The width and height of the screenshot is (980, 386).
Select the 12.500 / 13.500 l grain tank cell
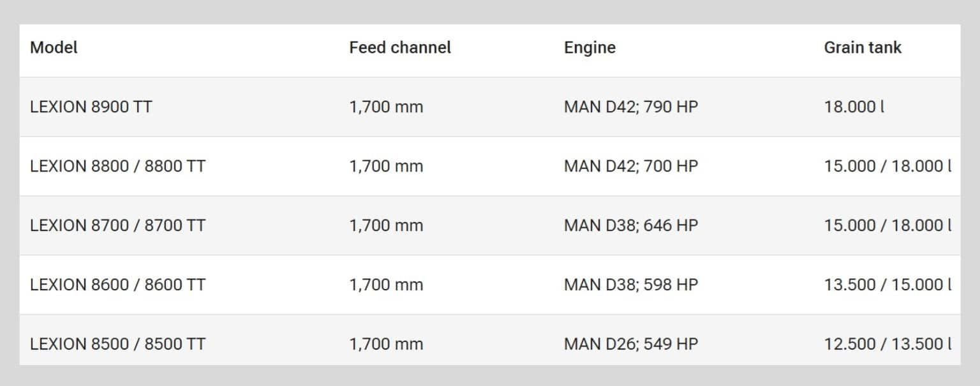(887, 345)
